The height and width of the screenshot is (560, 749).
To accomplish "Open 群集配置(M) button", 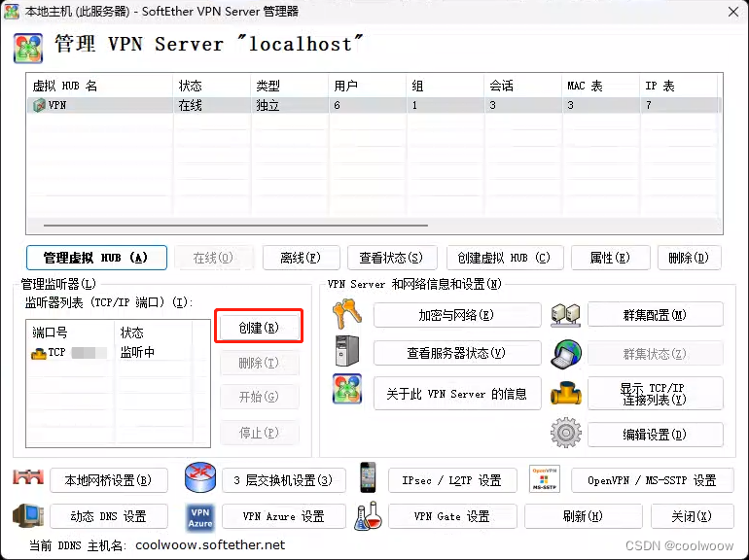I will pyautogui.click(x=656, y=315).
